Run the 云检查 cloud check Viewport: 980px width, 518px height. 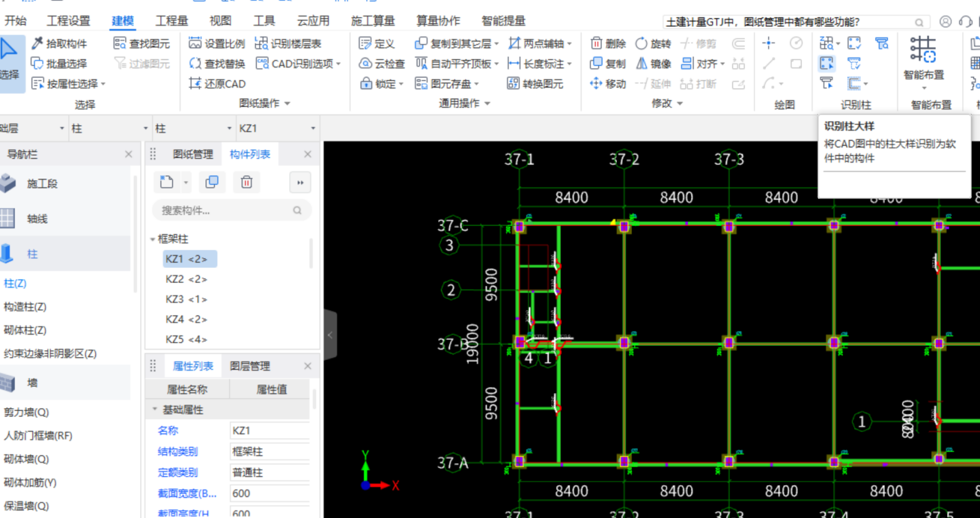(x=382, y=64)
